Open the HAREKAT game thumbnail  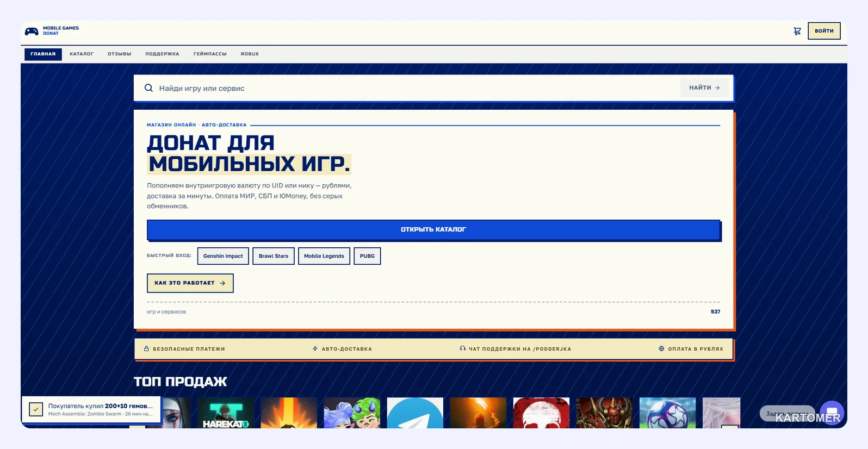pos(226,413)
